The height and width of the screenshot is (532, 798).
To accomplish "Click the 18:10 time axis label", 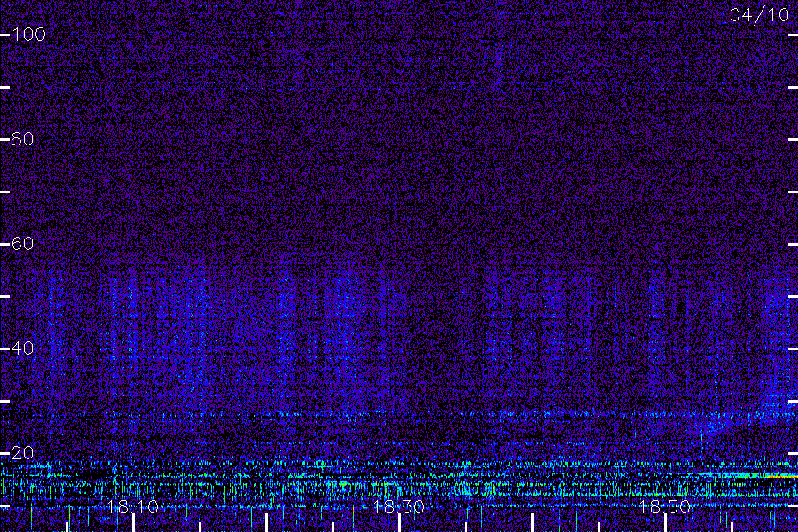I will 133,507.
